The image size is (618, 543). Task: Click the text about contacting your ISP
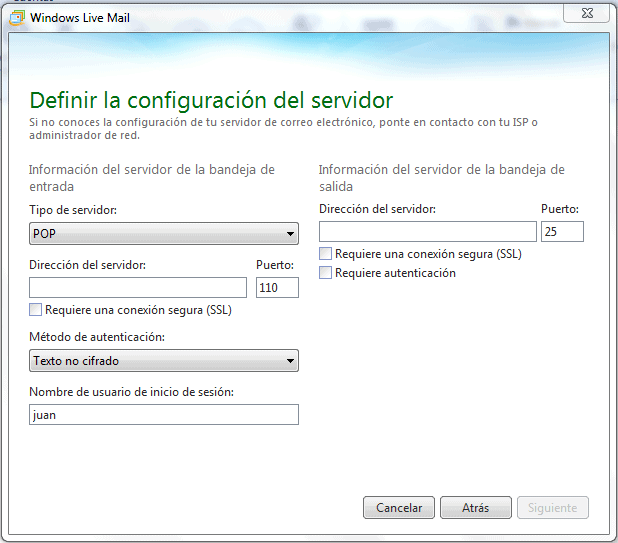pos(283,128)
